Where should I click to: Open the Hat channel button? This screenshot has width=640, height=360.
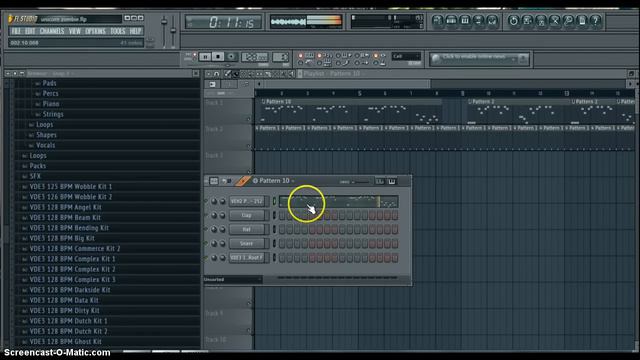point(247,229)
